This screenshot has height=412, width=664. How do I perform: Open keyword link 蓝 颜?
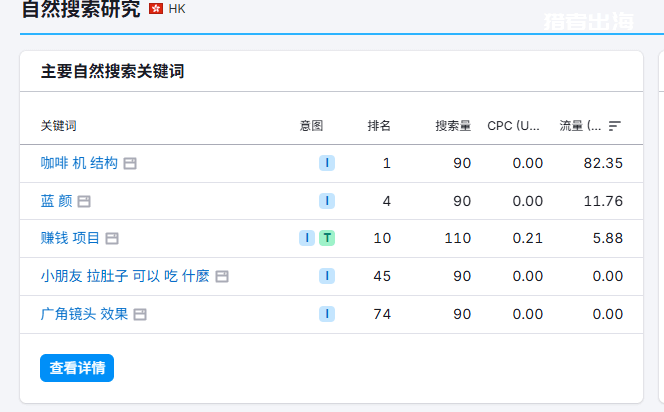point(56,201)
